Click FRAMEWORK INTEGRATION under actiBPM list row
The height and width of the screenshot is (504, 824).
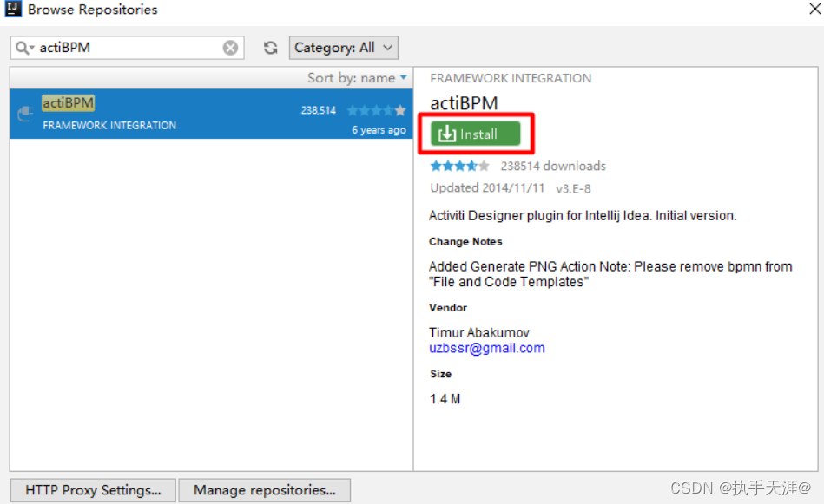tap(109, 126)
